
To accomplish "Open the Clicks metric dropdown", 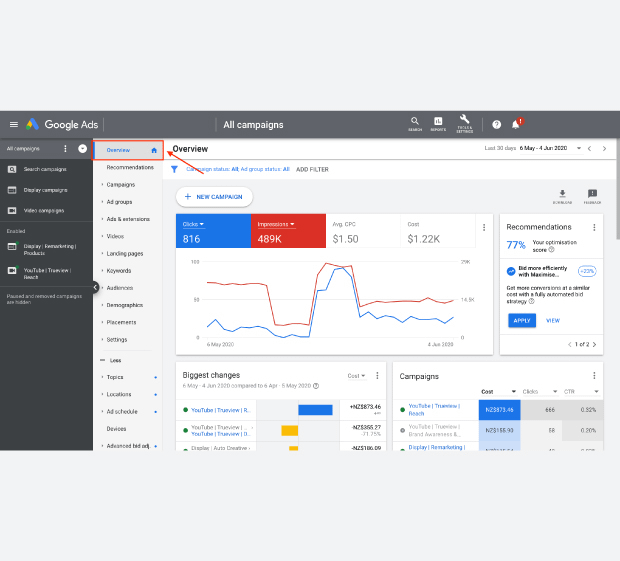I will point(193,224).
